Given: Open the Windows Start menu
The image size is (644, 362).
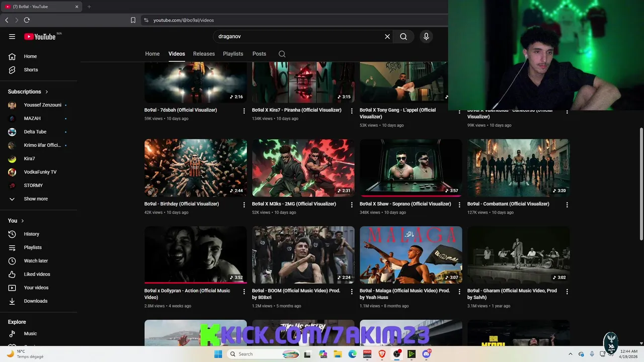Looking at the screenshot, I should point(218,354).
